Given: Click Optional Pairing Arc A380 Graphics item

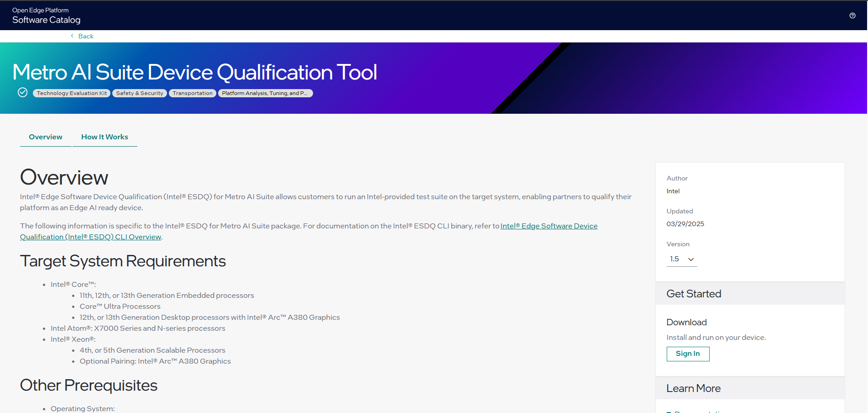Looking at the screenshot, I should pos(155,361).
